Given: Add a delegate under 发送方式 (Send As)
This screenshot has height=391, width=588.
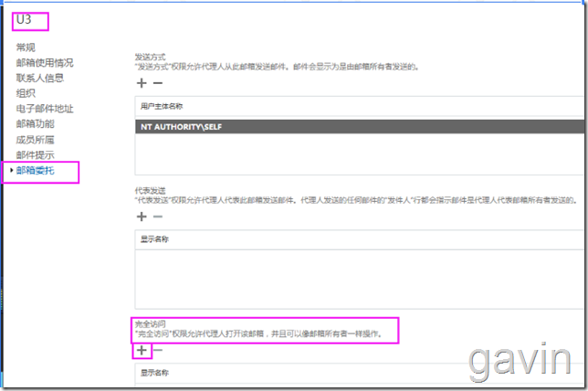Looking at the screenshot, I should (x=142, y=83).
